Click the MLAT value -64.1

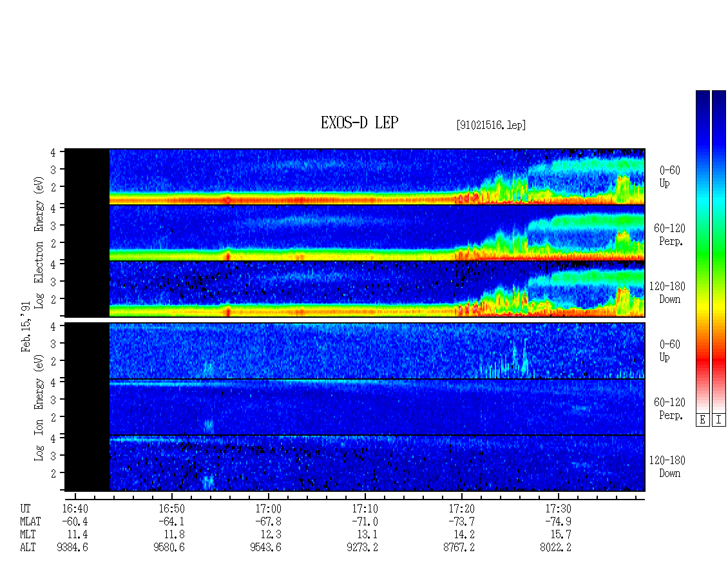point(172,521)
